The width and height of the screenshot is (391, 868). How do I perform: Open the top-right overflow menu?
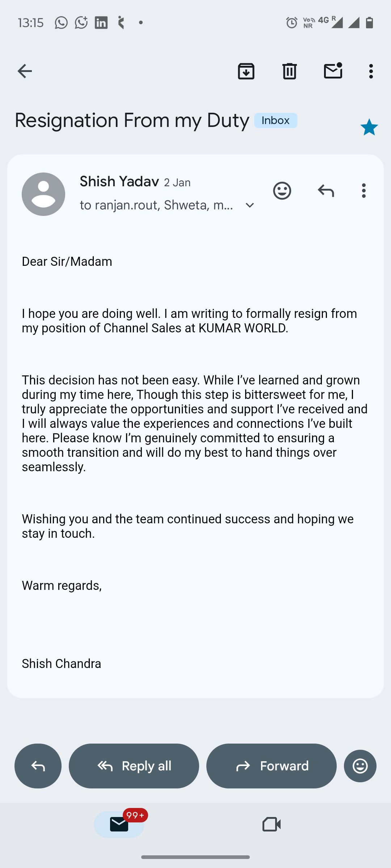[371, 71]
